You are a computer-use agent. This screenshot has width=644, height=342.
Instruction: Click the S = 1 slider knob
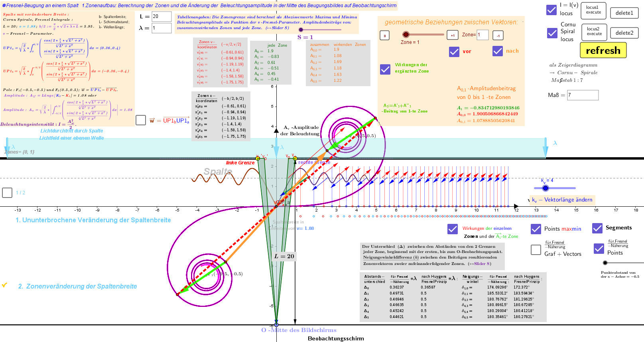pos(301,30)
